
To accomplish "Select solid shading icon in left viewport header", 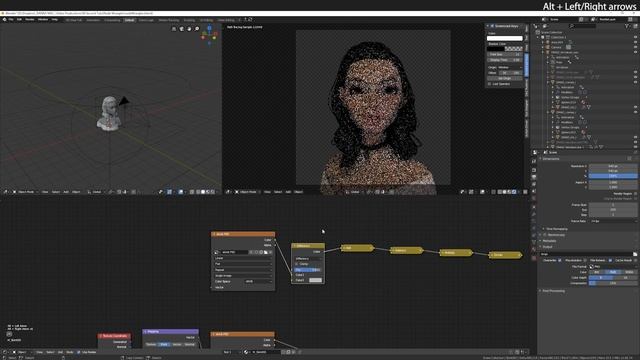I will [x=203, y=192].
